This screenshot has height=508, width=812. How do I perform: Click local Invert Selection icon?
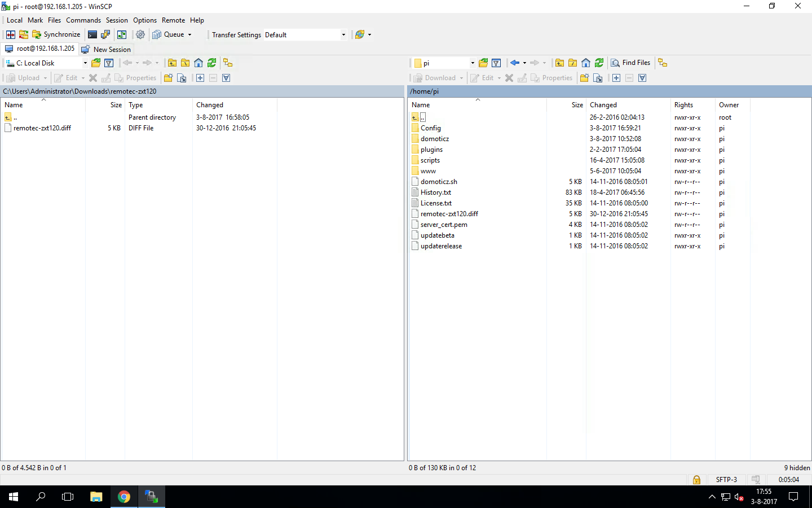[x=226, y=78]
